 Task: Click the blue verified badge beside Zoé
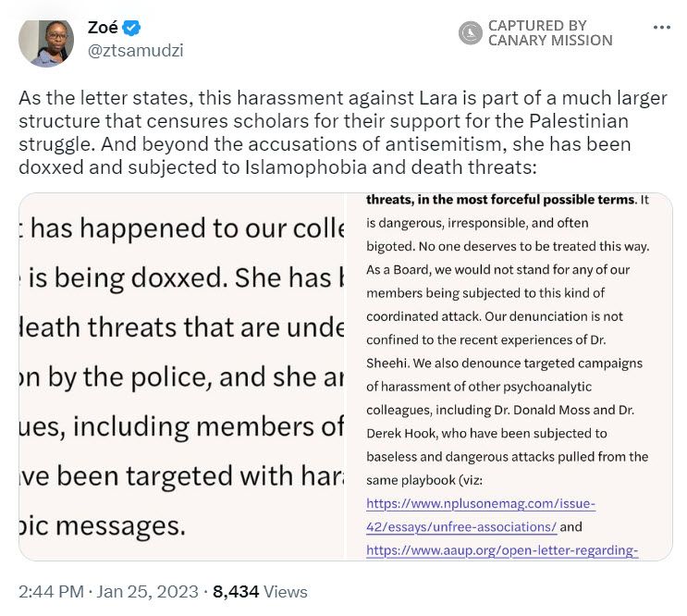tap(134, 28)
